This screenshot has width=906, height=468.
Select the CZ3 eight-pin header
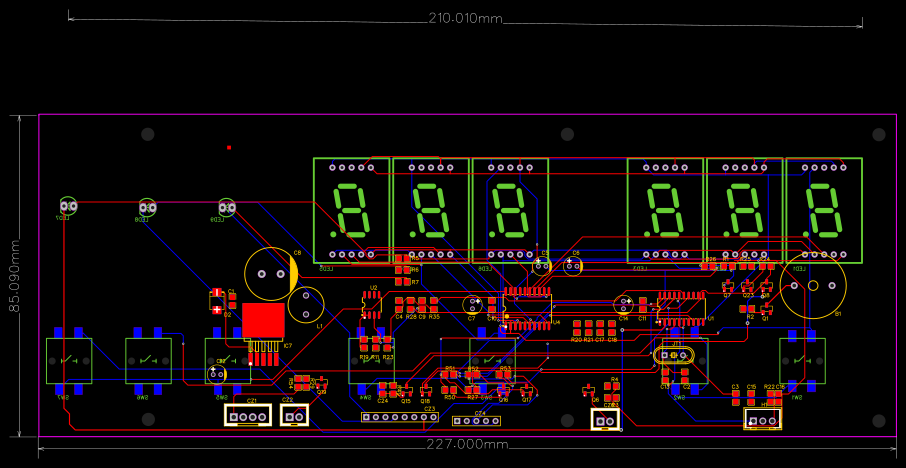click(x=399, y=417)
